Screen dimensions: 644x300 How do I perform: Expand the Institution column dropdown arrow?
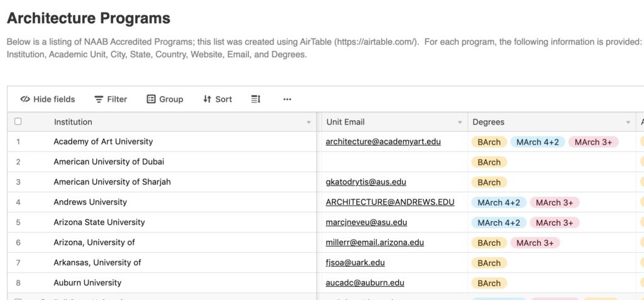point(308,123)
